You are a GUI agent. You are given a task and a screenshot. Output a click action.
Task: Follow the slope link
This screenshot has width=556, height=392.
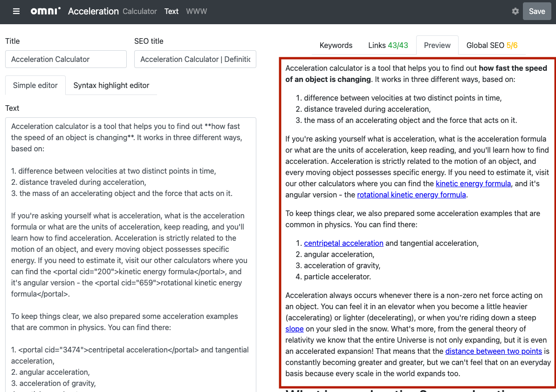294,329
